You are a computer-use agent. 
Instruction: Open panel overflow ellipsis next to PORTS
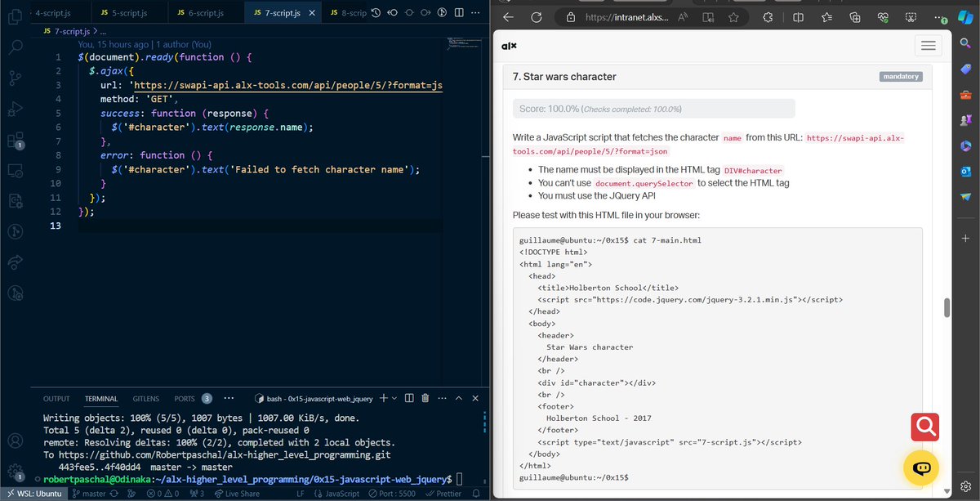[229, 399]
